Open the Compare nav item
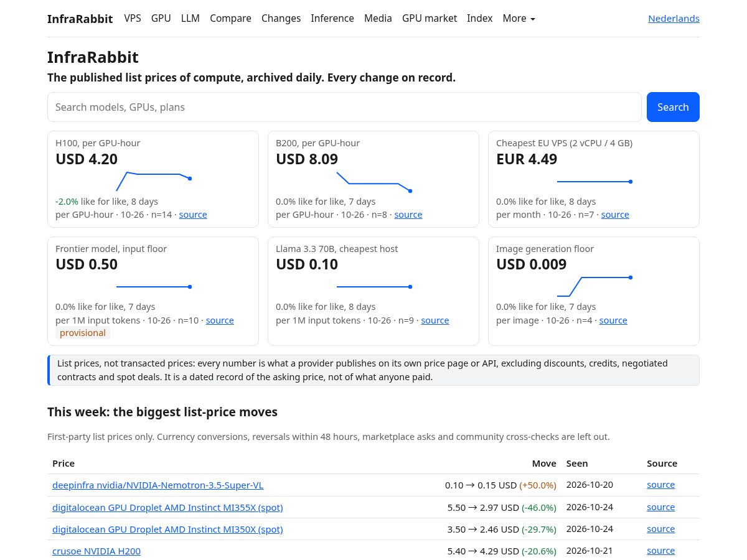Screen dimensions: 747x560 click(230, 19)
